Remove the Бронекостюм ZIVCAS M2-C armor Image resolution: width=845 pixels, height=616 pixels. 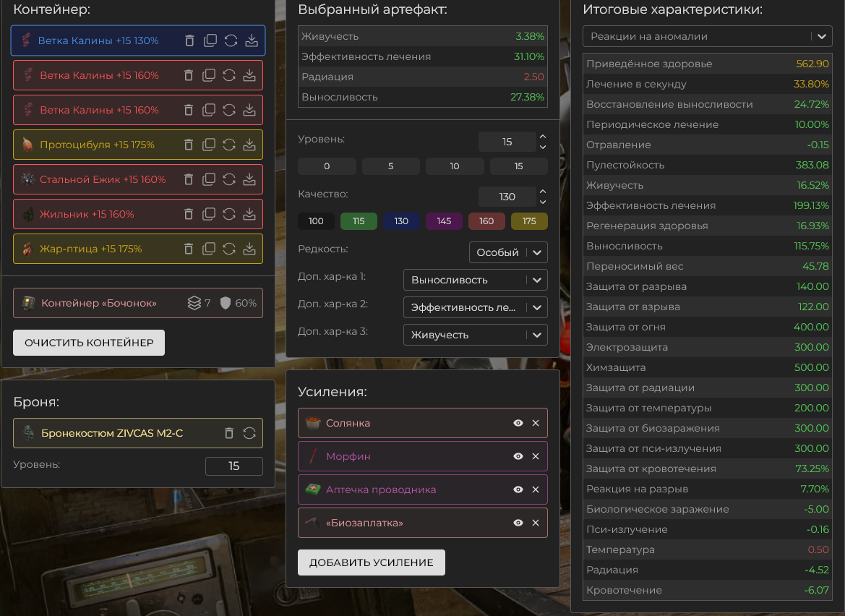[229, 433]
